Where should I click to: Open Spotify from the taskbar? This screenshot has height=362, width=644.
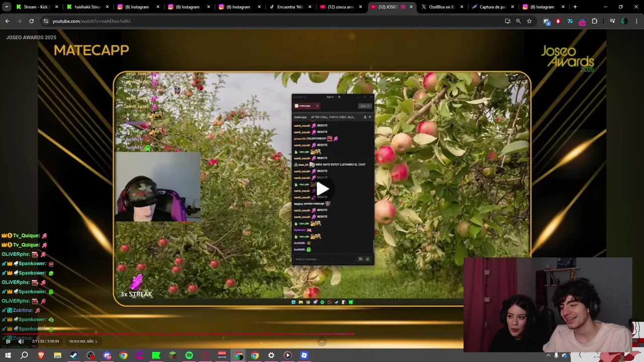[189, 355]
